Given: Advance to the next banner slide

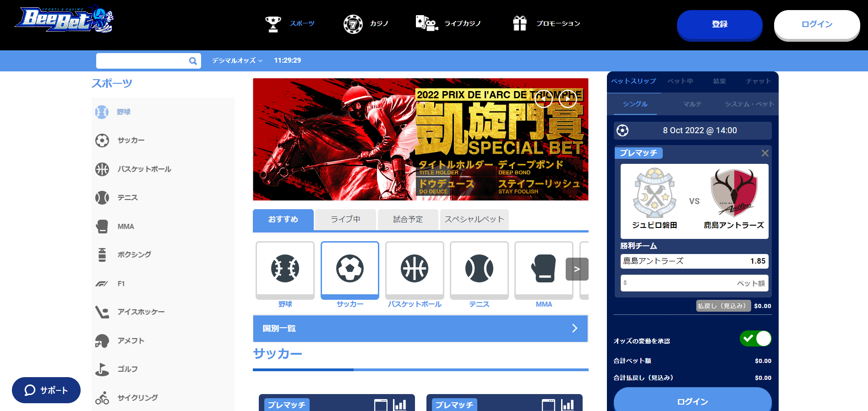Looking at the screenshot, I should point(568,98).
